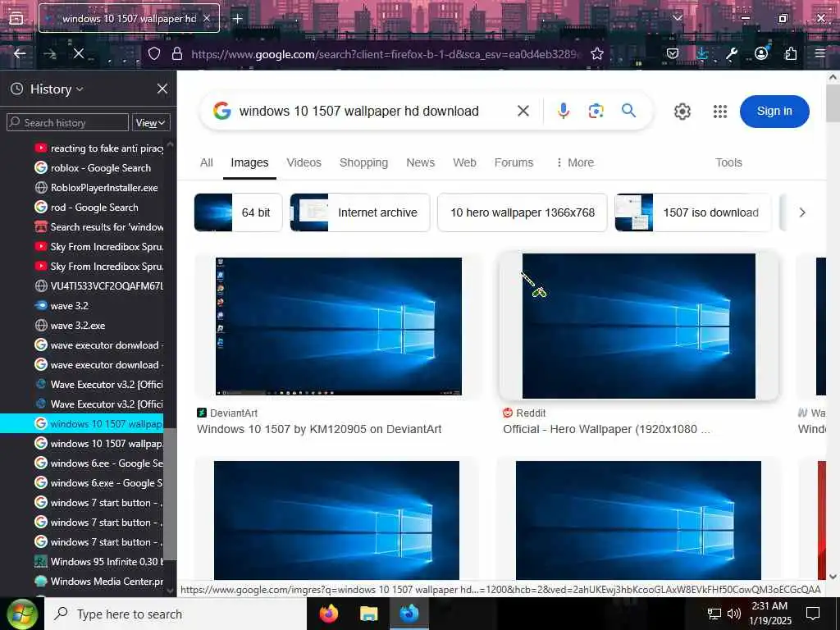Image resolution: width=840 pixels, height=630 pixels.
Task: Switch to the Web tab
Action: [464, 162]
